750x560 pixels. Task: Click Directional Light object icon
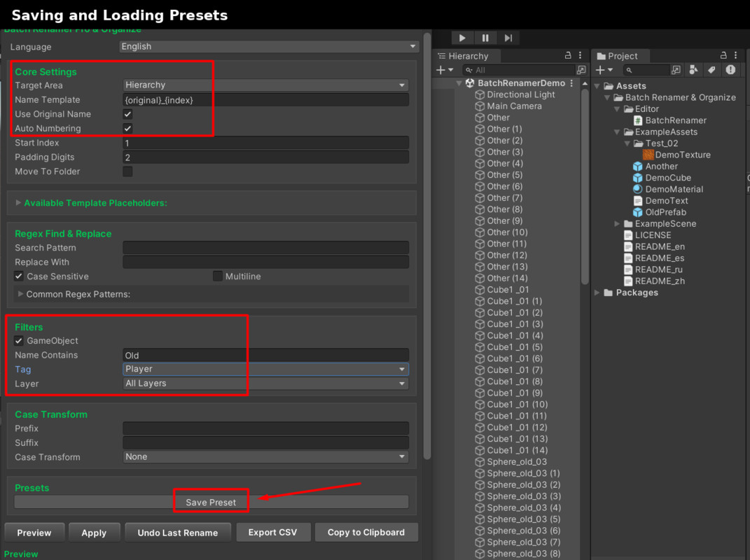coord(480,94)
